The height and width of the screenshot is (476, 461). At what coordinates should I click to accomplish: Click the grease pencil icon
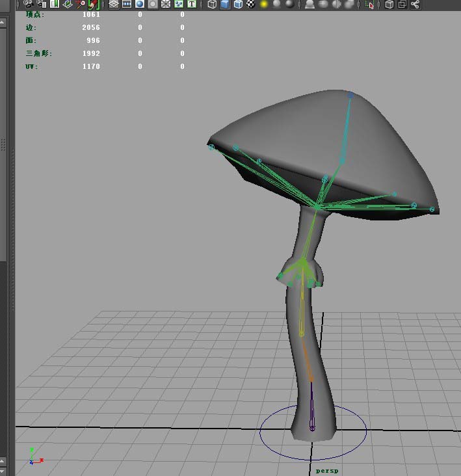pyautogui.click(x=94, y=4)
